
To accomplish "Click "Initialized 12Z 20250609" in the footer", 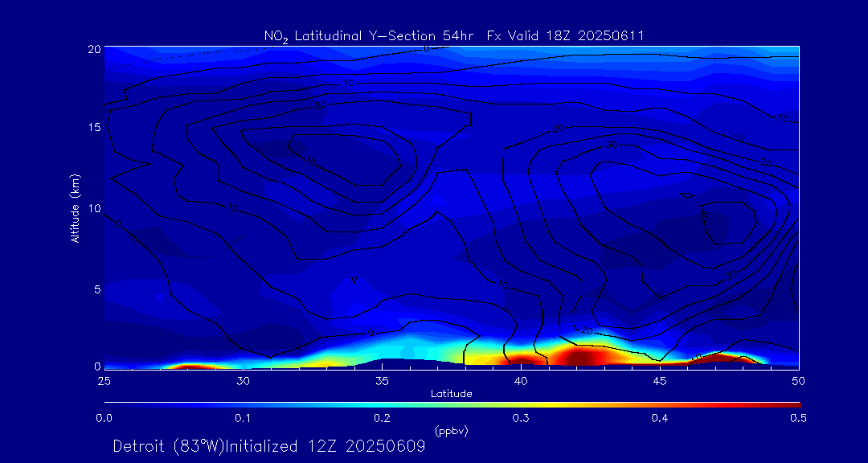I will tap(324, 446).
